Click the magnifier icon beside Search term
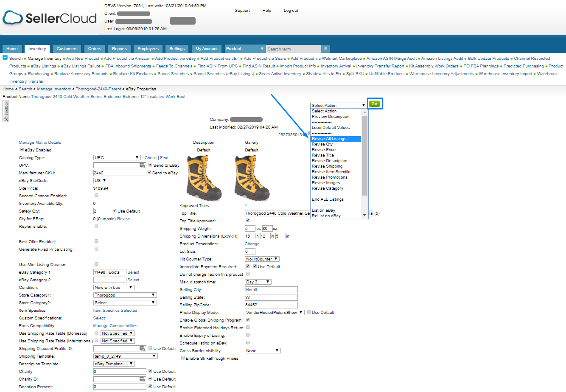 [x=325, y=49]
